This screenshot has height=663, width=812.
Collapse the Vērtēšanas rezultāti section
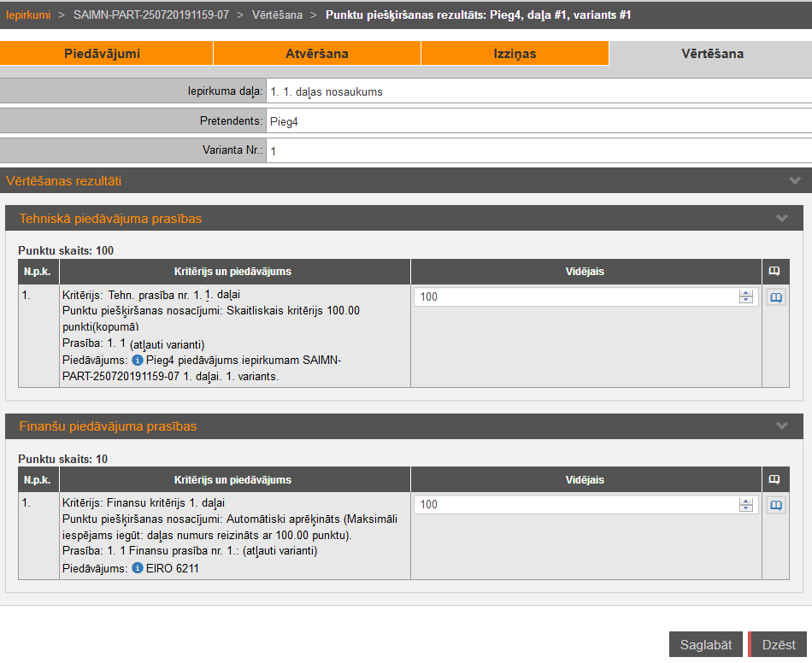795,181
